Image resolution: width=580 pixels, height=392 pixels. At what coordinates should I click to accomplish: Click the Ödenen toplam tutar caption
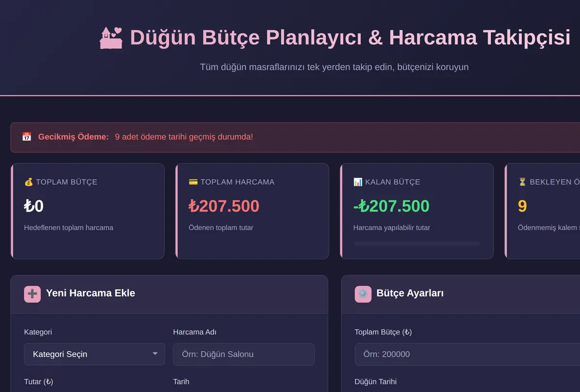tap(221, 228)
